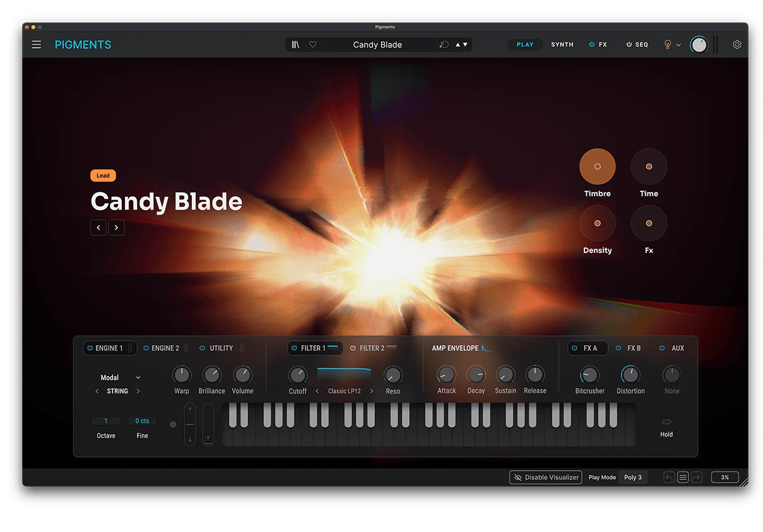Toggle Filter 2 power on
This screenshot has height=532, width=763.
[353, 348]
